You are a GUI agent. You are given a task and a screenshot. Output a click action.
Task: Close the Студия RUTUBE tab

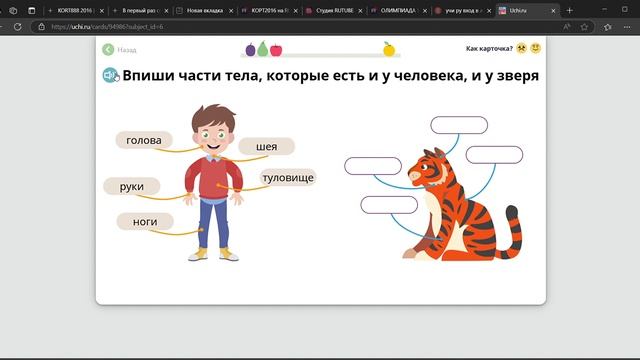pyautogui.click(x=360, y=11)
